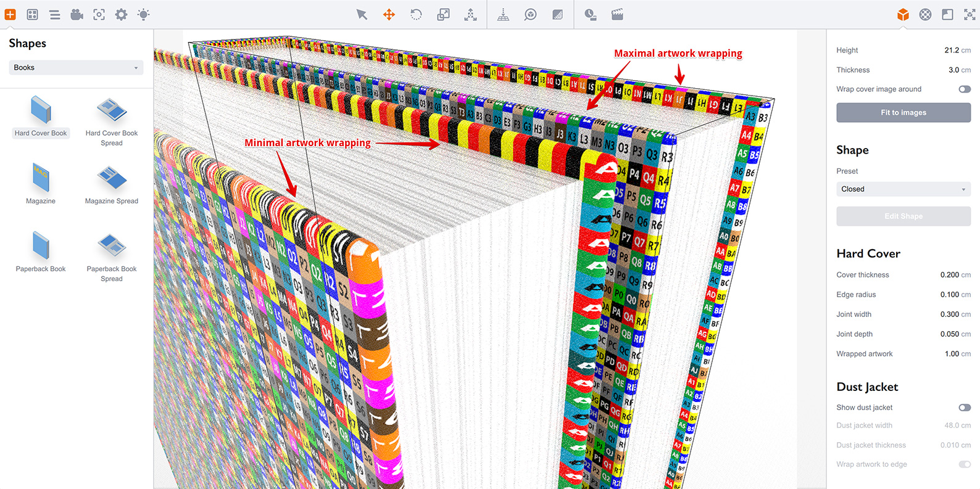Click the render preview clock icon
The height and width of the screenshot is (489, 980).
591,14
